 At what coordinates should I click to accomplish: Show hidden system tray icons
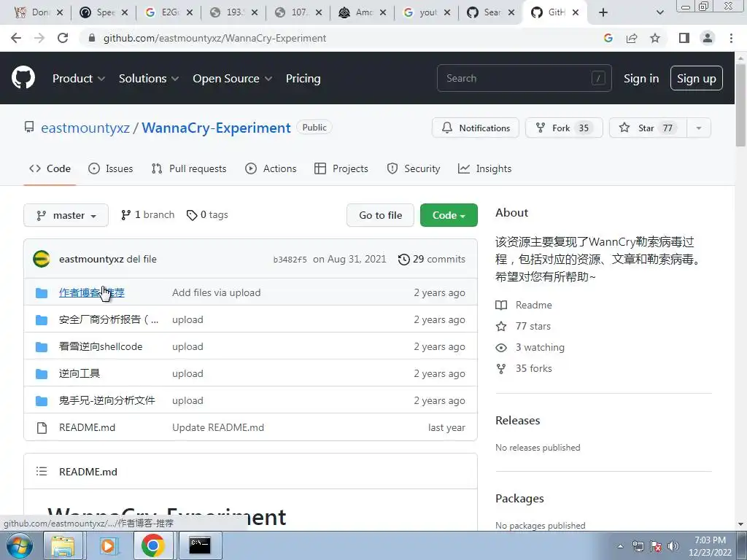(x=620, y=546)
